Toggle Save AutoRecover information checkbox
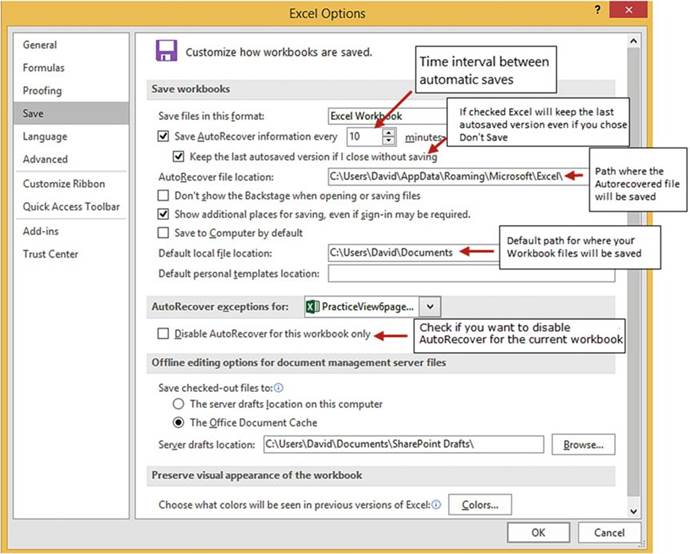Screen dimensions: 690x554 pos(164,136)
